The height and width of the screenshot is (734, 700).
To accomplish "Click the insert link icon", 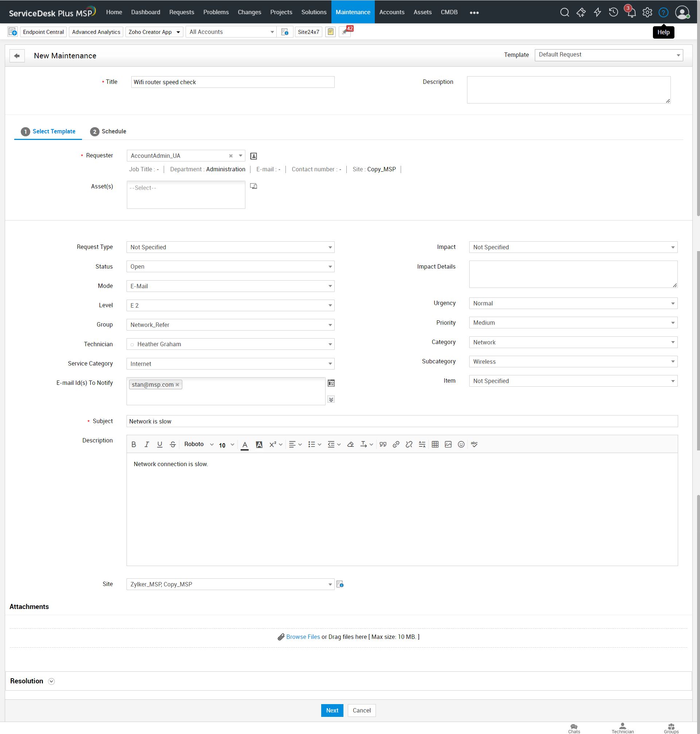I will [x=396, y=444].
